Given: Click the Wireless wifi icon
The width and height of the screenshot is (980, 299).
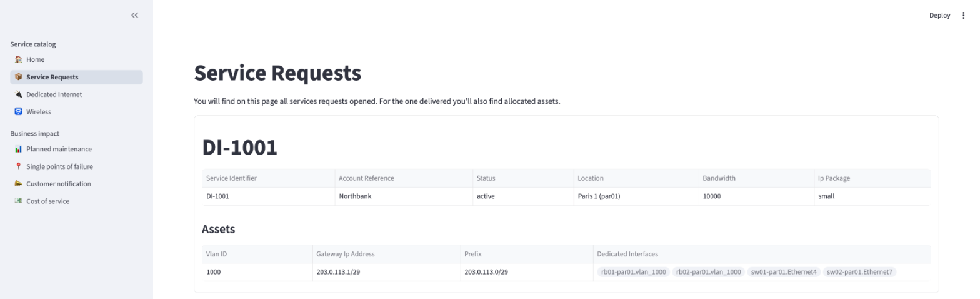Looking at the screenshot, I should [18, 112].
